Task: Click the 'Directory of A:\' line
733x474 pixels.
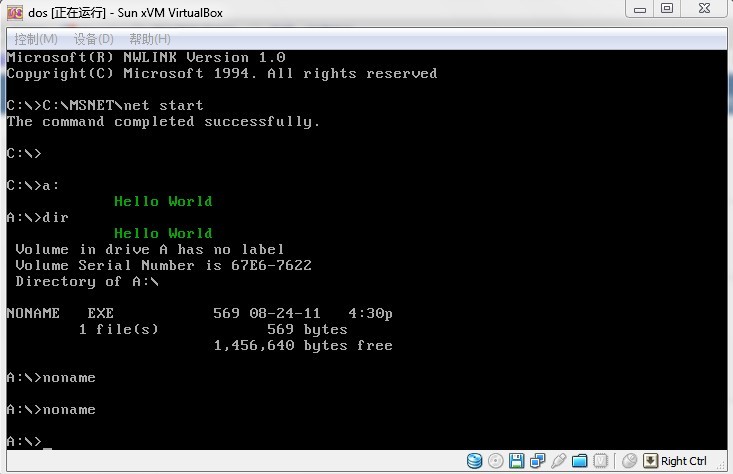Action: (87, 281)
